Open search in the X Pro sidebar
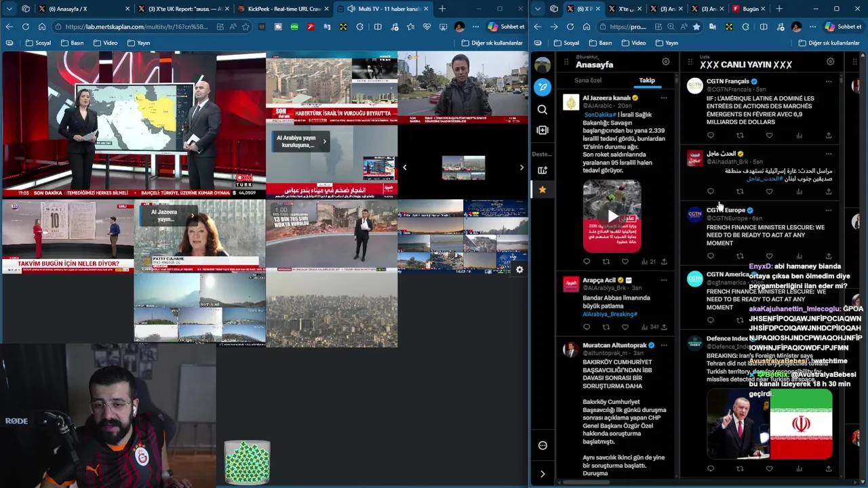Image resolution: width=868 pixels, height=488 pixels. pos(542,109)
